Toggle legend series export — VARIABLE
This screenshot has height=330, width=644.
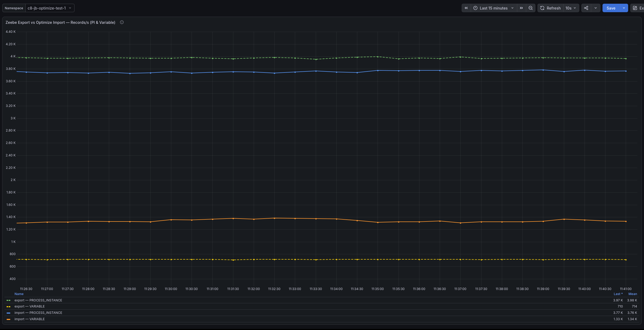tap(30, 306)
